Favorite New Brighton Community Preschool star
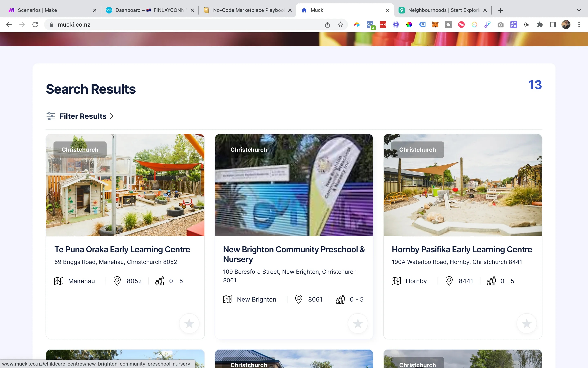This screenshot has height=368, width=588. 358,323
